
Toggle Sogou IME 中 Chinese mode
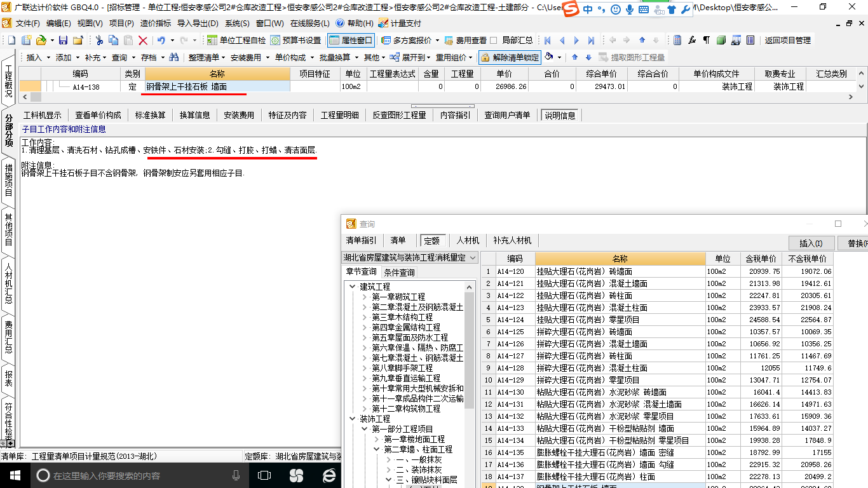click(588, 10)
